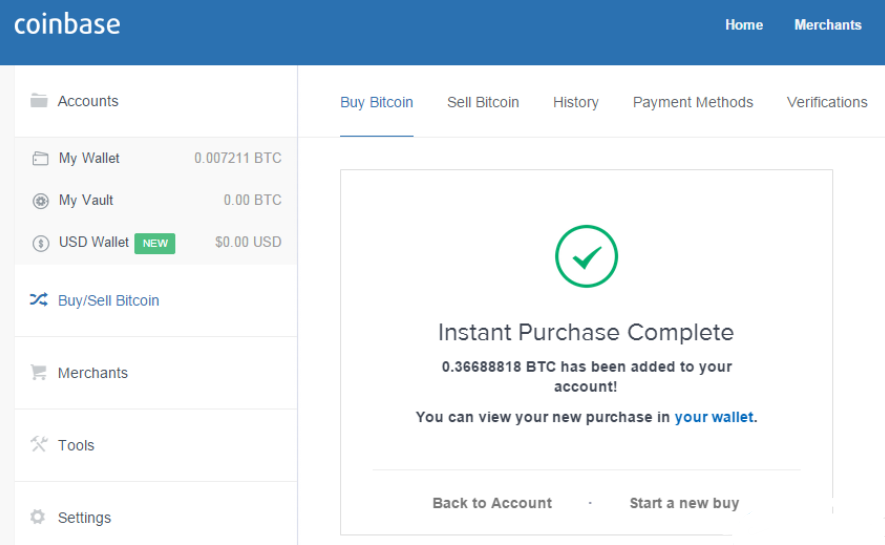The width and height of the screenshot is (885, 545).
Task: Click the Buy/Sell shuffle arrows icon
Action: click(39, 300)
